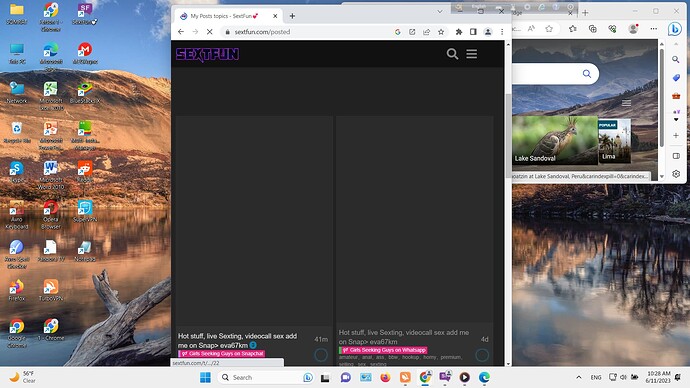
Task: Bookmark this page with the star icon
Action: (x=441, y=32)
